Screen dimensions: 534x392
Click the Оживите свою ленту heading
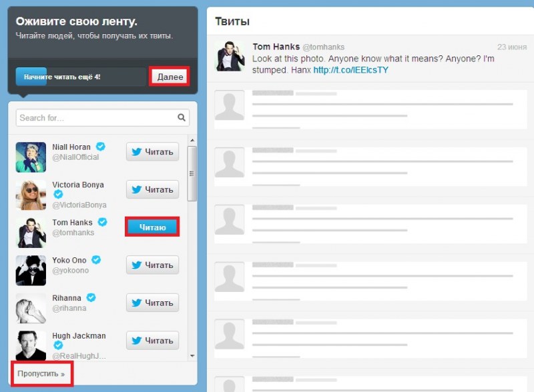click(x=77, y=21)
